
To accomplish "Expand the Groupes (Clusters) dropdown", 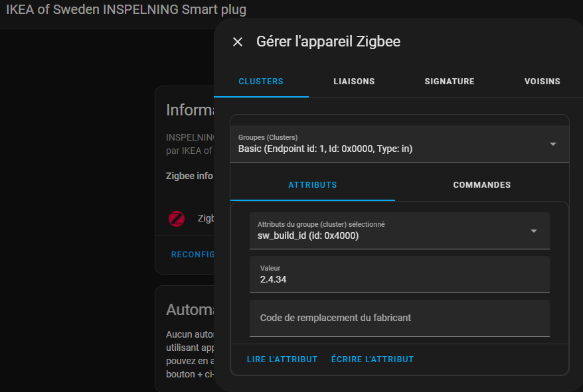I will (400, 144).
